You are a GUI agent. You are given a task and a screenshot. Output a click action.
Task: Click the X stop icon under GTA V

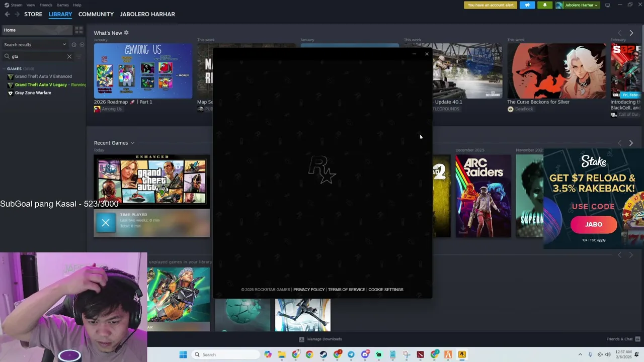[106, 223]
